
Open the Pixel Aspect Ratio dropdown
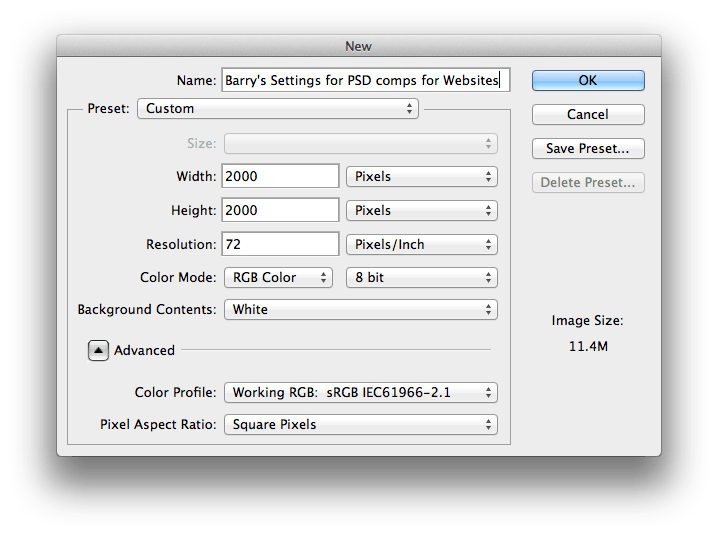pos(361,425)
